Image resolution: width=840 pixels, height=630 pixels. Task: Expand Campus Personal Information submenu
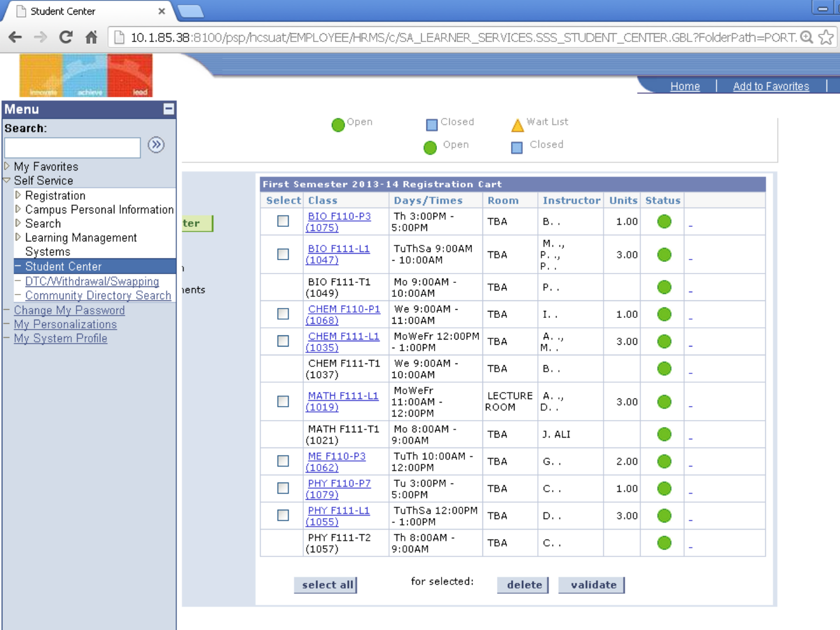pos(18,209)
